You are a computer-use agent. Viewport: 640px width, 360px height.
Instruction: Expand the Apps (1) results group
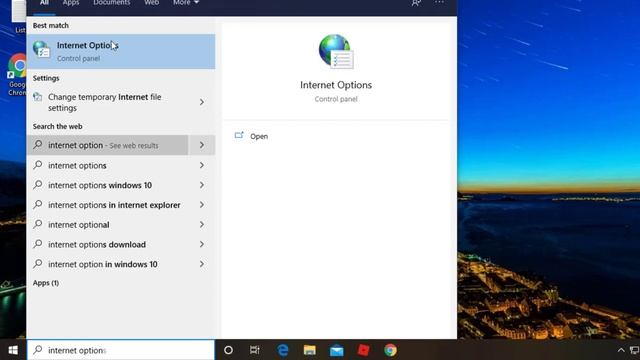point(46,283)
